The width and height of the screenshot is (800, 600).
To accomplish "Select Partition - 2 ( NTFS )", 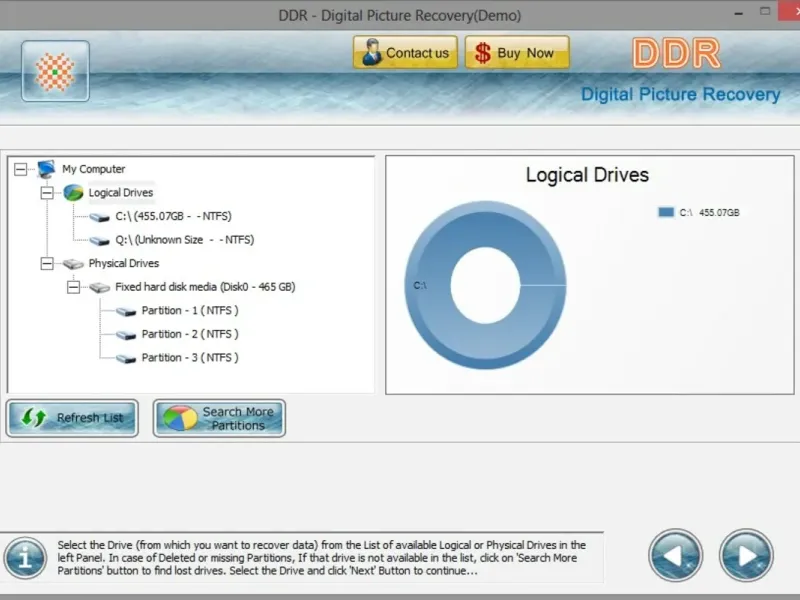I will (190, 334).
